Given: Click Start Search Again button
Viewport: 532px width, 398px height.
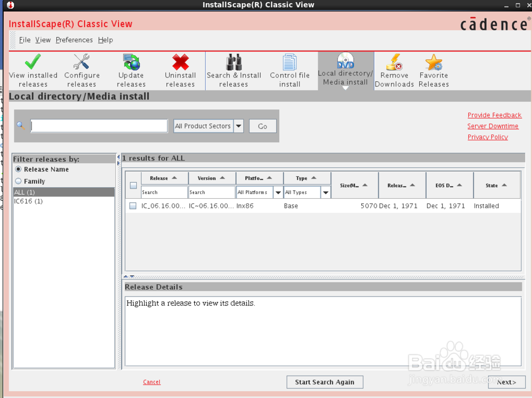Looking at the screenshot, I should (x=325, y=382).
